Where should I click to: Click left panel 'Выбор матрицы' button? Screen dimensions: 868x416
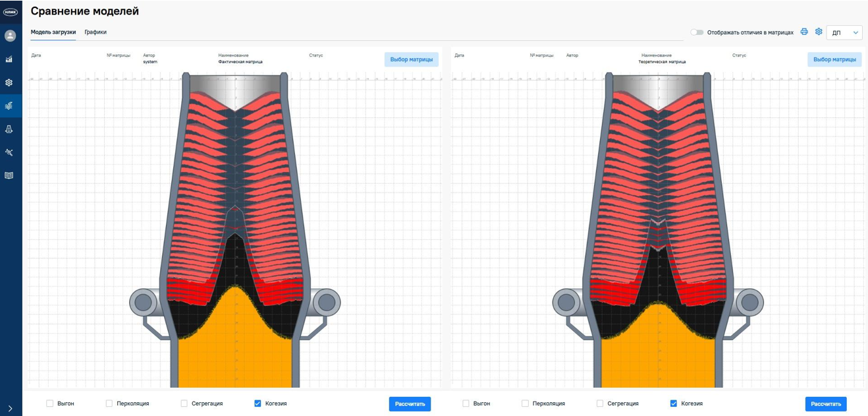pyautogui.click(x=411, y=59)
